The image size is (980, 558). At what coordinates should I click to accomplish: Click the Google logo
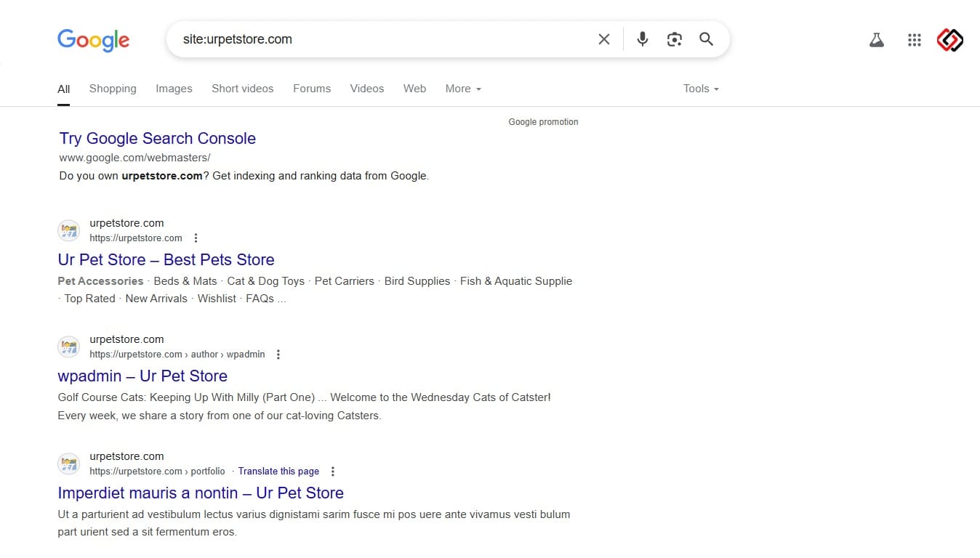[94, 40]
